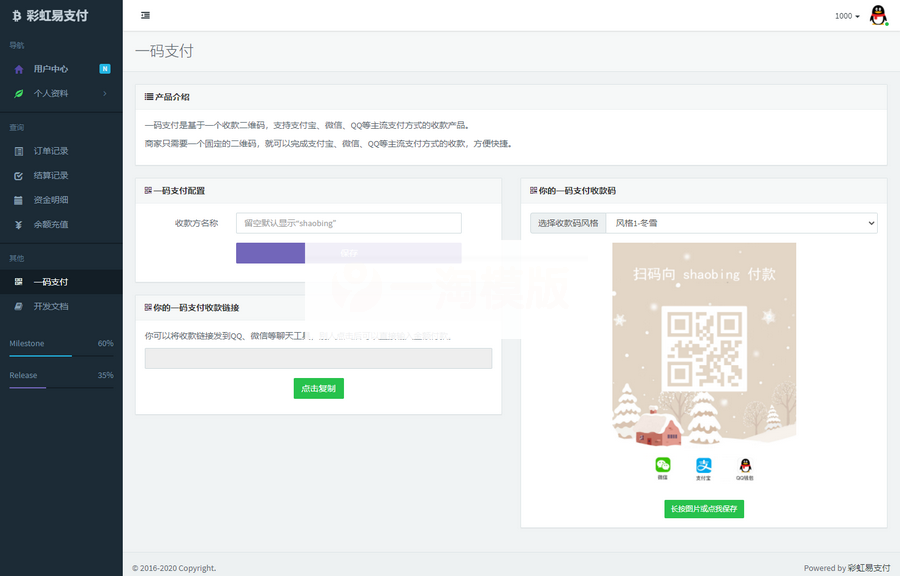Click the QQ penguin avatar in the header
Screen dimensions: 900x576
pyautogui.click(x=878, y=15)
